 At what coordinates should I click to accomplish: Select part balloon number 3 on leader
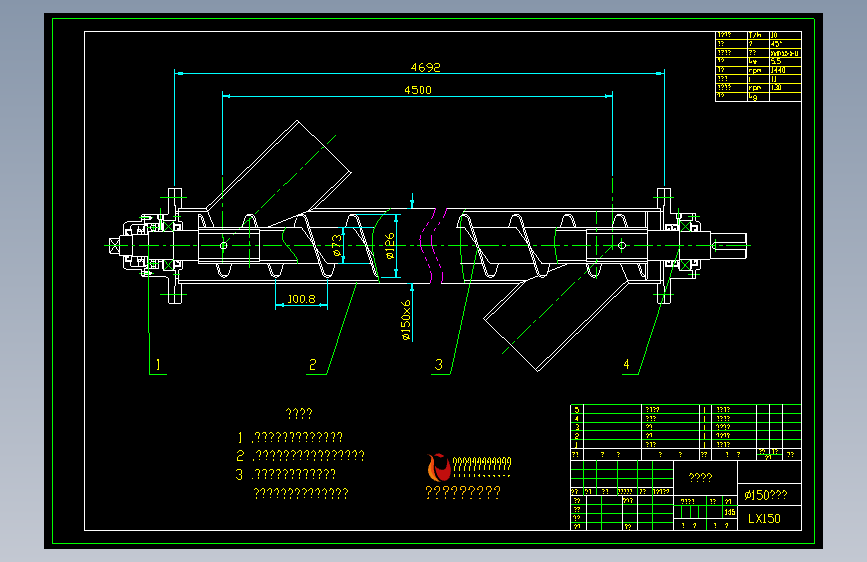pos(438,365)
